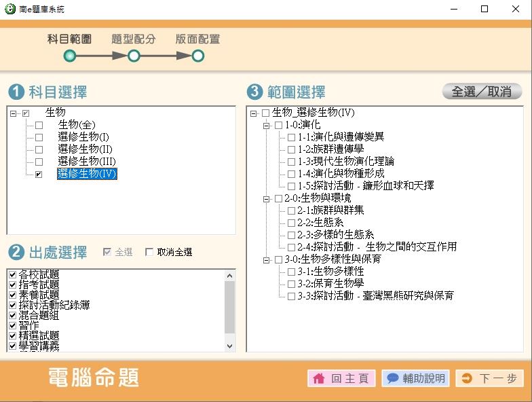
Task: Check 3-1:生物多樣性 checkbox
Action: pyautogui.click(x=291, y=272)
